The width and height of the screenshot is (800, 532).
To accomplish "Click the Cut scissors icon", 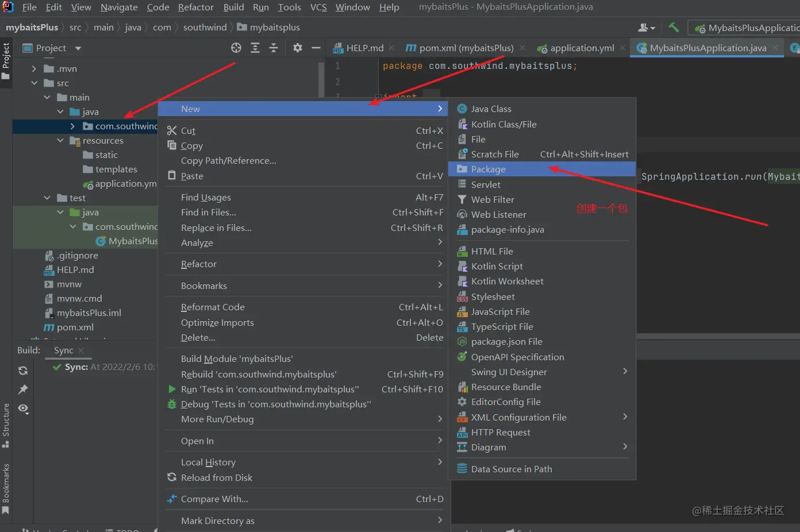I will (172, 130).
